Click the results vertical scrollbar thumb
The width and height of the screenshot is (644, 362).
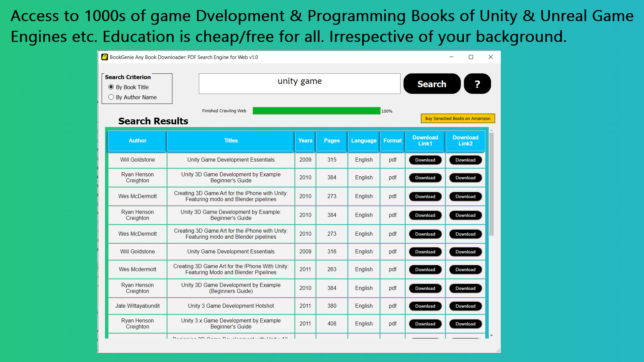click(491, 184)
